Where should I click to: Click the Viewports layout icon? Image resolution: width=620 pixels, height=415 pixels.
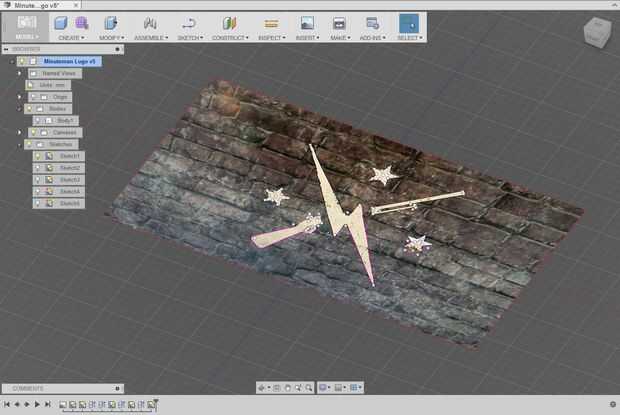coord(354,388)
